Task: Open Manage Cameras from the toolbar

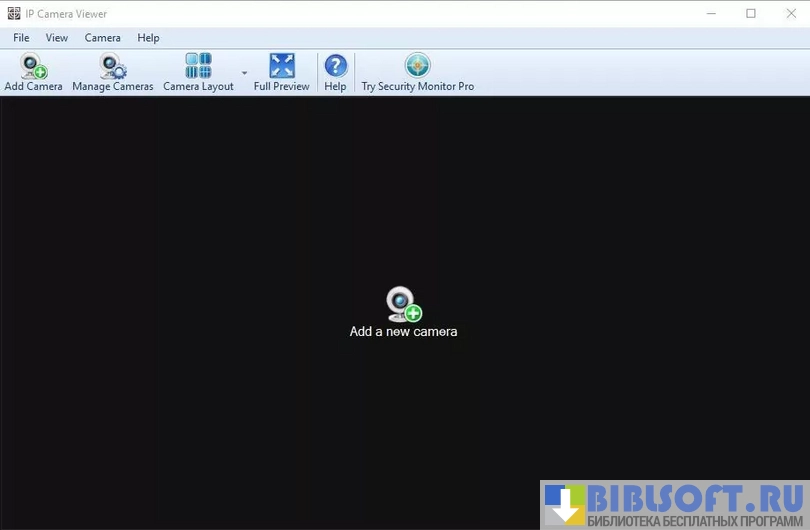Action: click(112, 67)
